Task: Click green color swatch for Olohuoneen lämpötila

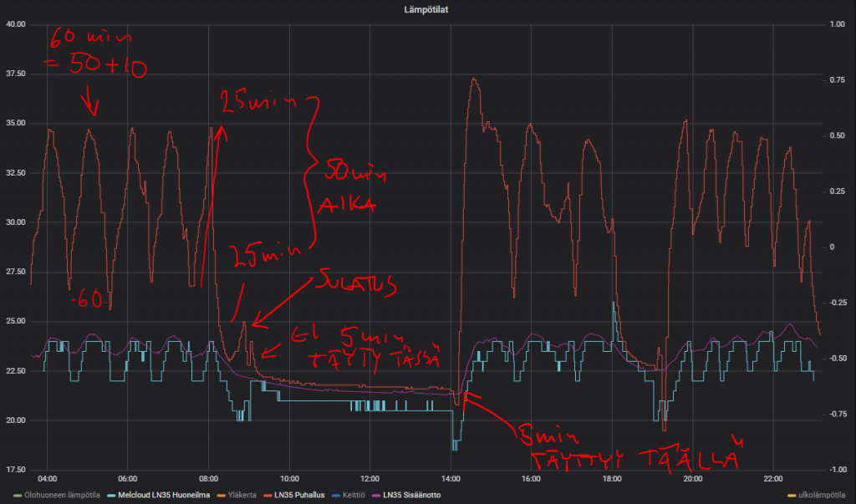Action: [x=18, y=495]
